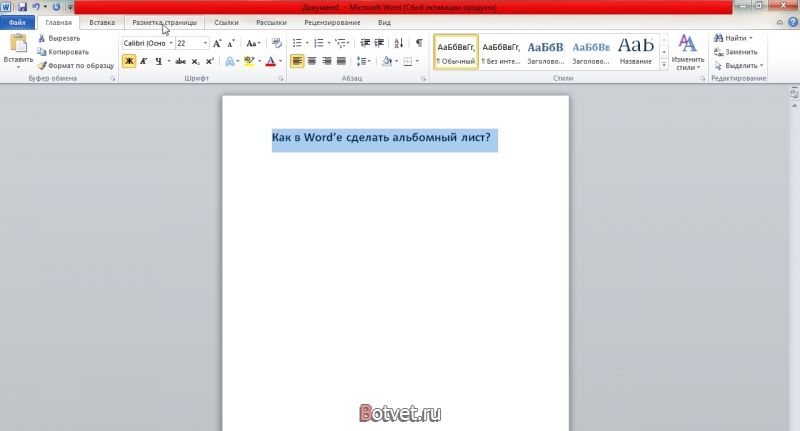Open the Вид tab

(384, 22)
